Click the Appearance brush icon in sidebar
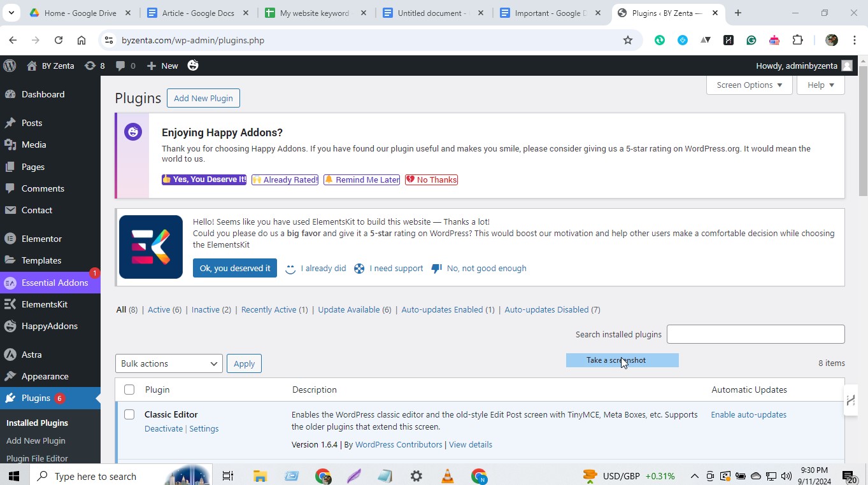The image size is (868, 485). pos(10,376)
